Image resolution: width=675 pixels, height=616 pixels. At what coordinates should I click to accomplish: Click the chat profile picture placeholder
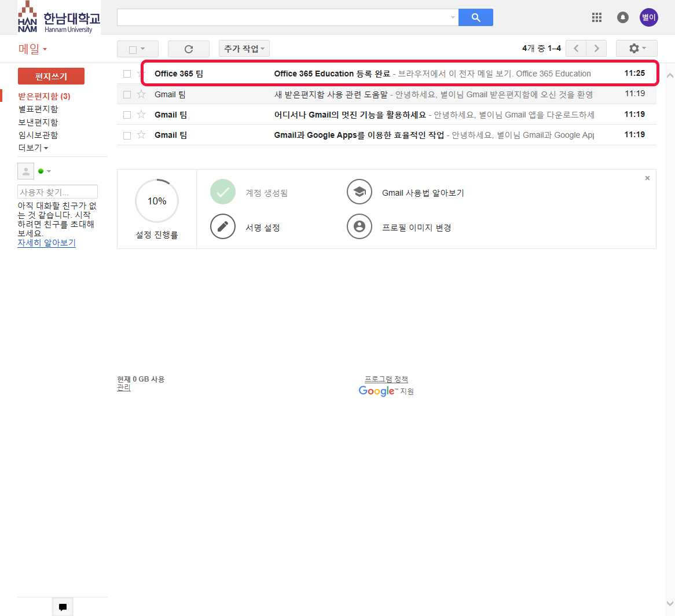(26, 171)
